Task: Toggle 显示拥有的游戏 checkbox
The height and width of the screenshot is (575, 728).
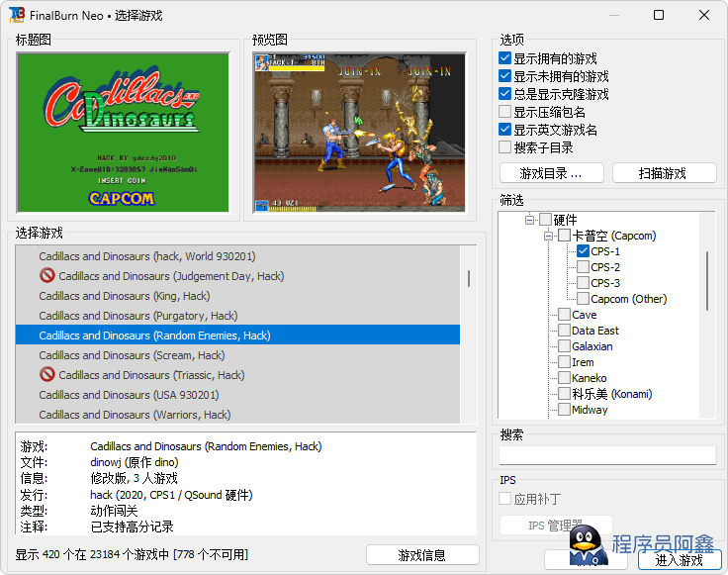Action: [x=504, y=58]
